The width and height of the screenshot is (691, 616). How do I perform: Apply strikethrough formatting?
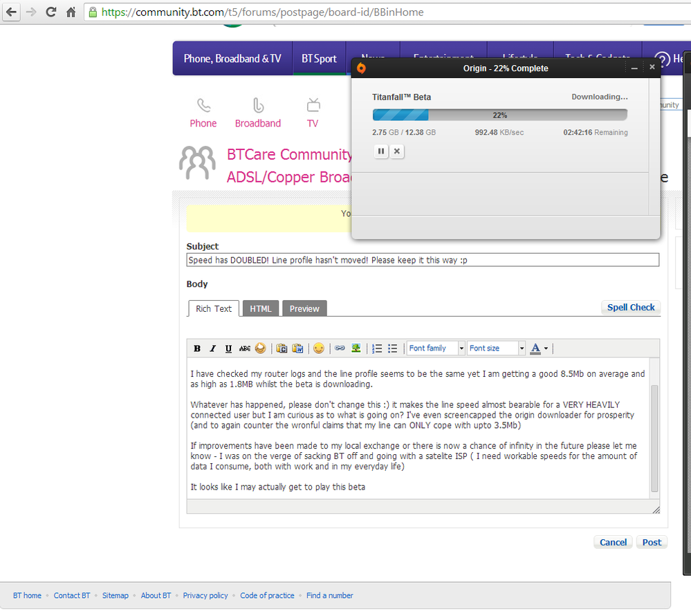click(x=245, y=348)
